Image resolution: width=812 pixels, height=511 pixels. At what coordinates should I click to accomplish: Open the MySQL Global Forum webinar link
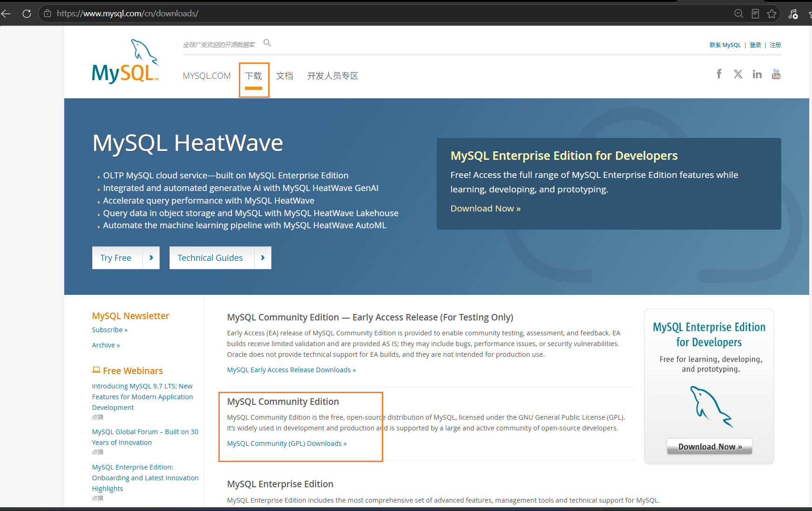(x=145, y=437)
